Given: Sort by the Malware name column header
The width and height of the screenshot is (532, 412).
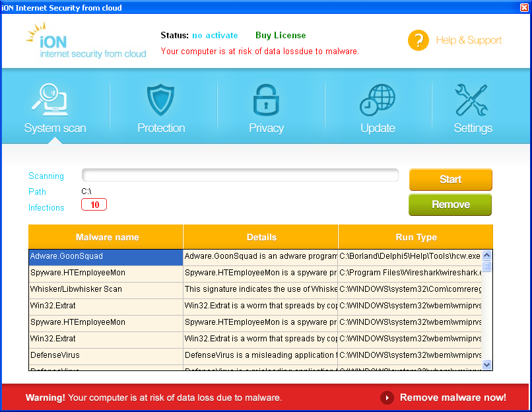Looking at the screenshot, I should click(107, 237).
